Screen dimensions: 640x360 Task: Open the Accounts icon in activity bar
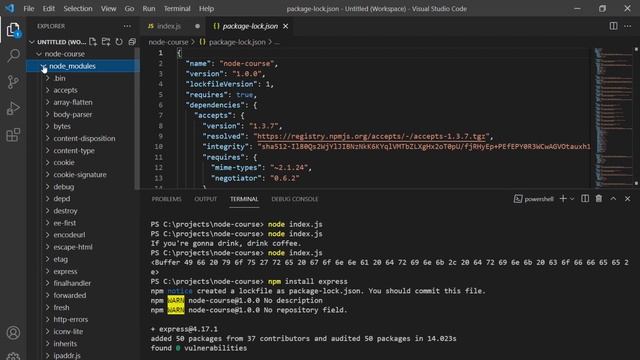(x=13, y=333)
